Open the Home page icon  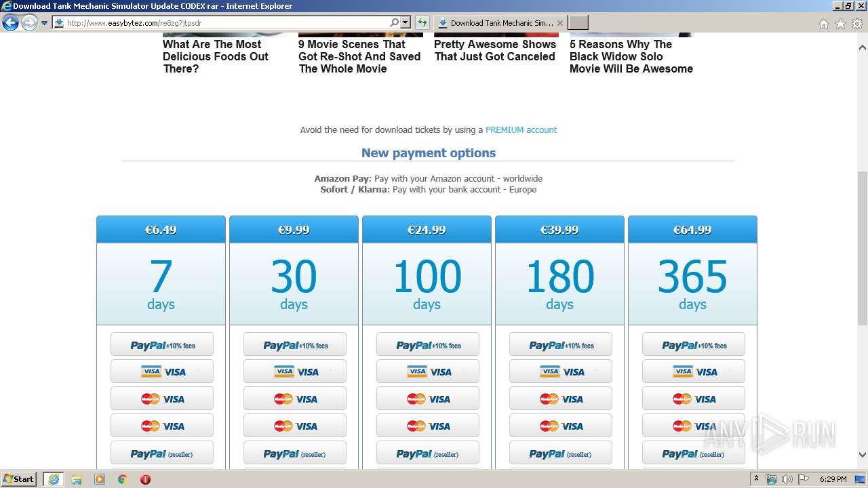click(x=823, y=24)
